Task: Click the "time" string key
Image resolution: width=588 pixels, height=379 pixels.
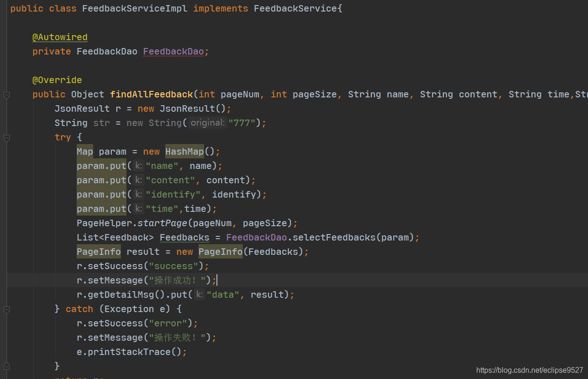Action: (x=162, y=209)
